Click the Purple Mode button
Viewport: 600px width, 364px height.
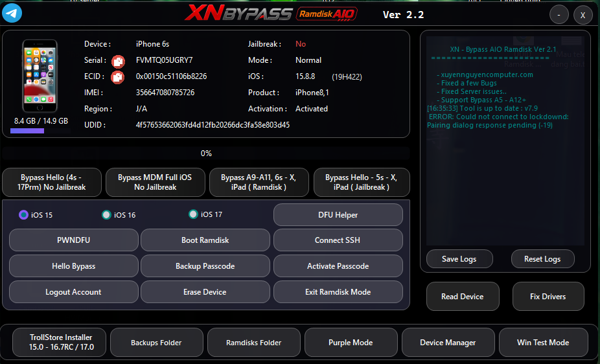pos(351,342)
